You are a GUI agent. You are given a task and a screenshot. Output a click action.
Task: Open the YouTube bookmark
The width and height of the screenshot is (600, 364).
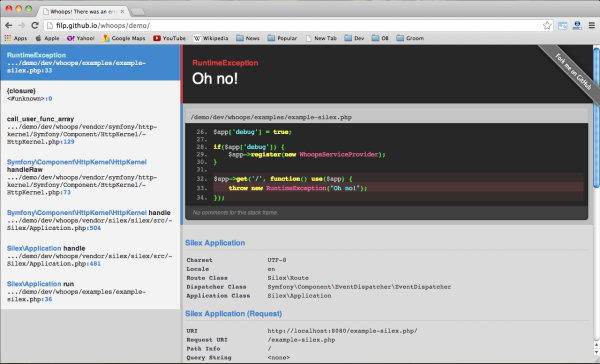tap(170, 38)
